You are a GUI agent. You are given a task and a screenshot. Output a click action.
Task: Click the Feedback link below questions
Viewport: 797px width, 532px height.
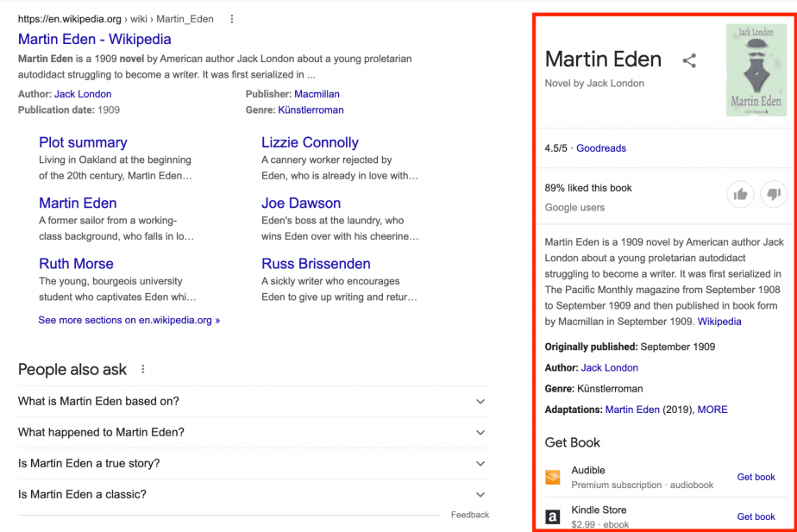[x=469, y=515]
